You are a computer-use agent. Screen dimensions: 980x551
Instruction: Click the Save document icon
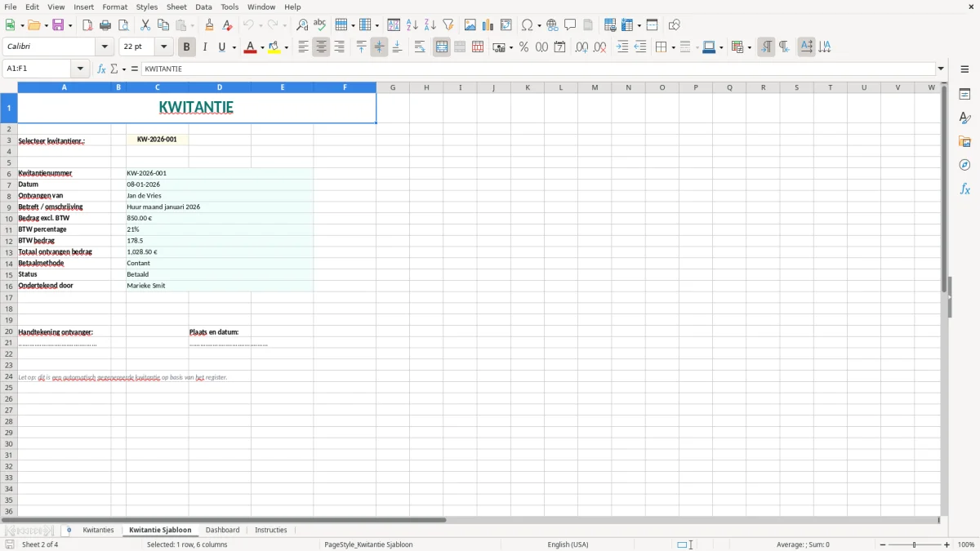[x=58, y=25]
